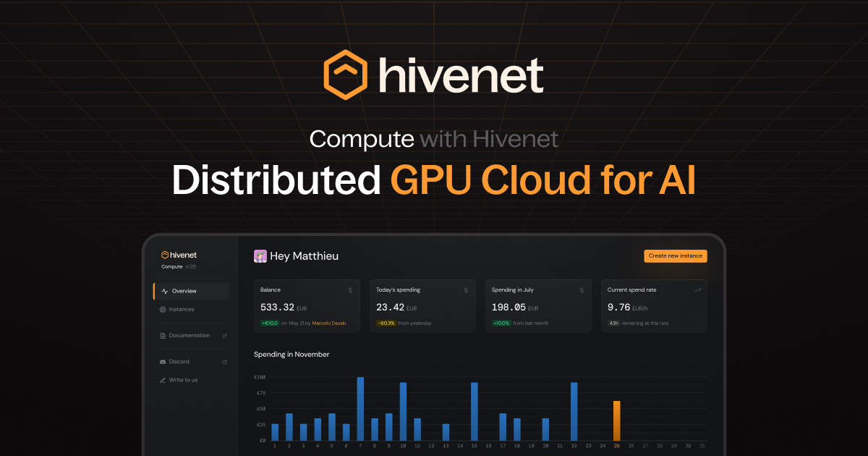Click the large hivenet logo above the headline
Viewport: 868px width, 456px height.
(434, 73)
